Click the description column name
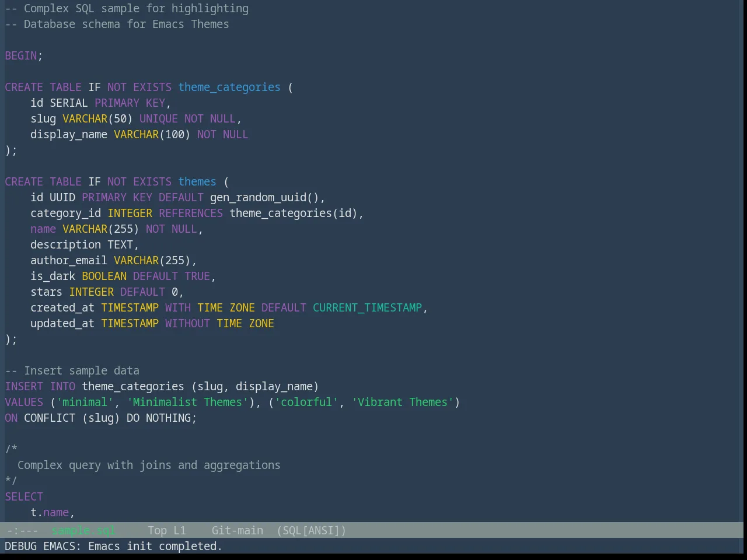 click(66, 244)
